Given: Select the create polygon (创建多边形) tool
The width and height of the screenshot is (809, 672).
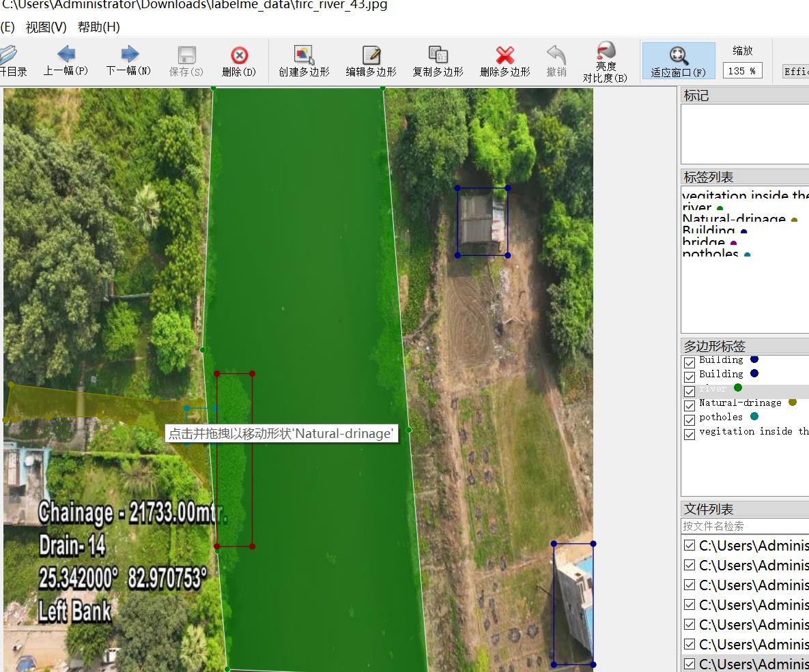Looking at the screenshot, I should (x=304, y=61).
